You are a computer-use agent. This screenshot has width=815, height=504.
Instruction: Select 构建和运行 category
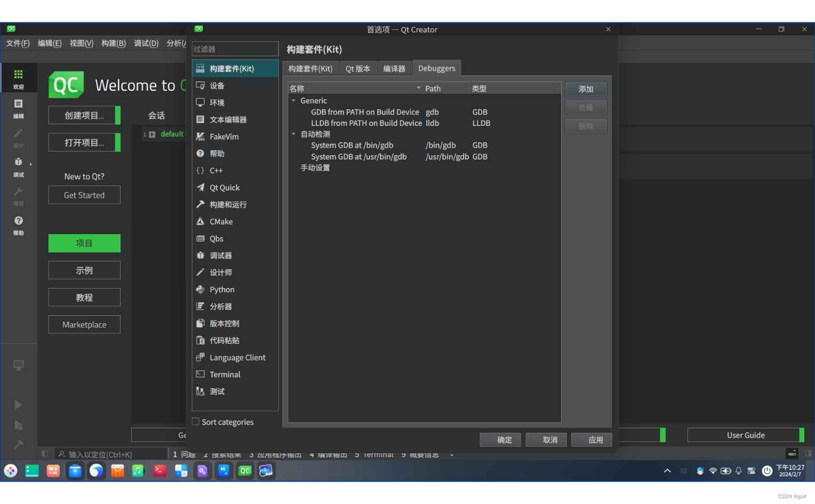(x=235, y=205)
